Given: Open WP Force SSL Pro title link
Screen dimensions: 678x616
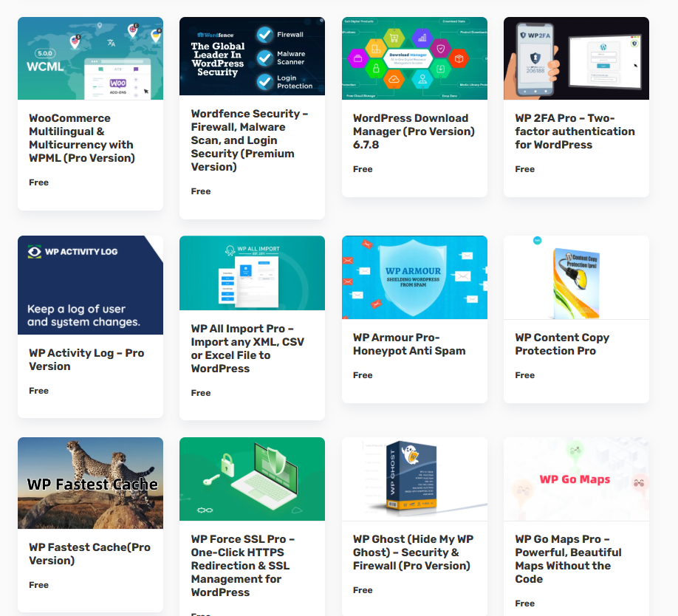Looking at the screenshot, I should point(242,566).
